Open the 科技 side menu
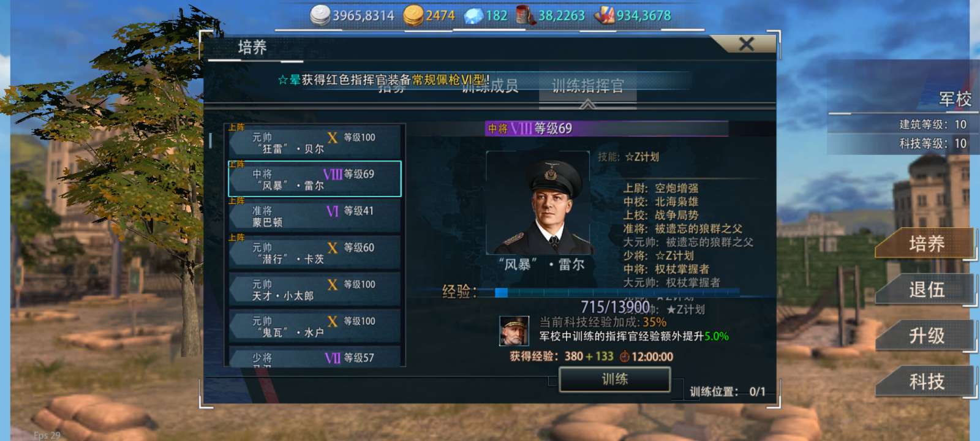This screenshot has width=980, height=441. coord(925,382)
